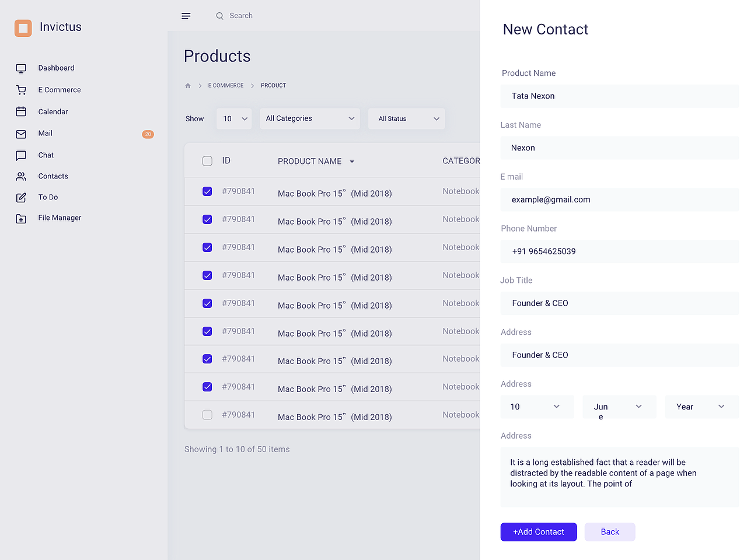This screenshot has height=560, width=747.
Task: Open the Year dropdown in form
Action: pyautogui.click(x=701, y=407)
